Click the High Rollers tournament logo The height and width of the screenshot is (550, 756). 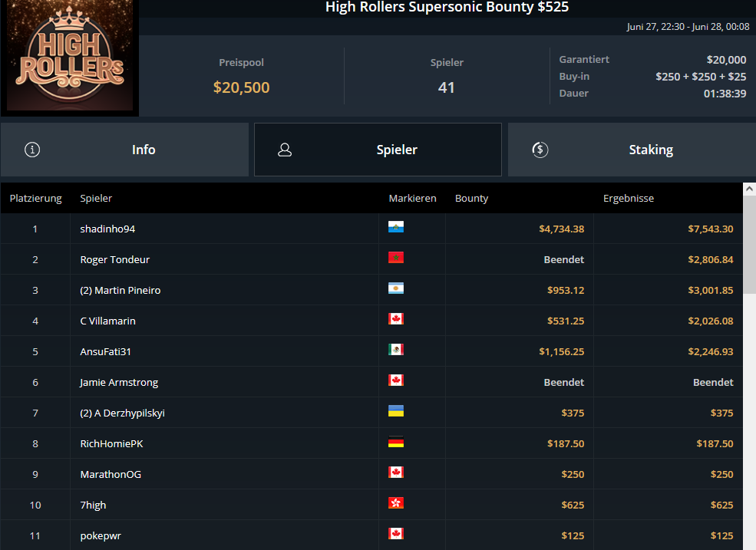point(70,56)
